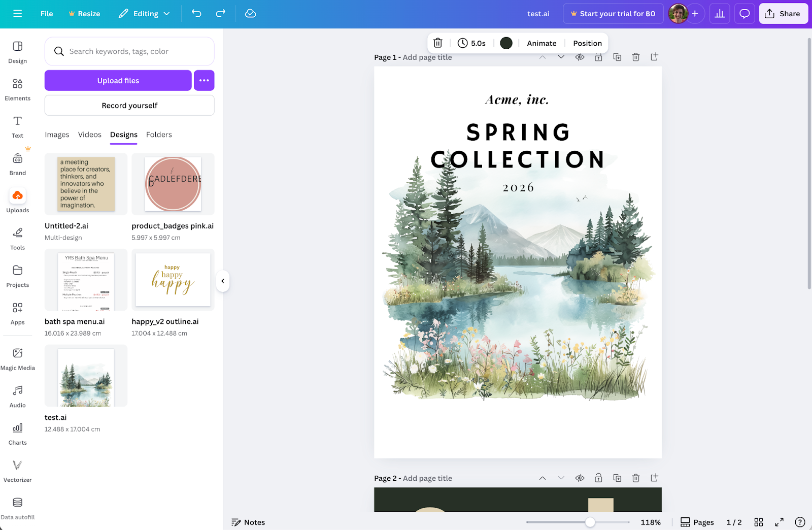Open the Elements panel

click(17, 89)
